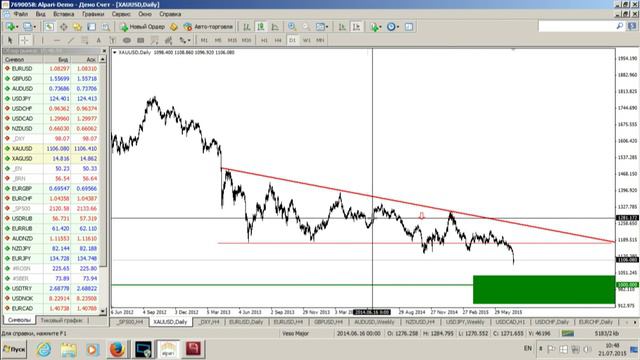640x360 pixels.
Task: Select the text A tool
Action: (98, 40)
